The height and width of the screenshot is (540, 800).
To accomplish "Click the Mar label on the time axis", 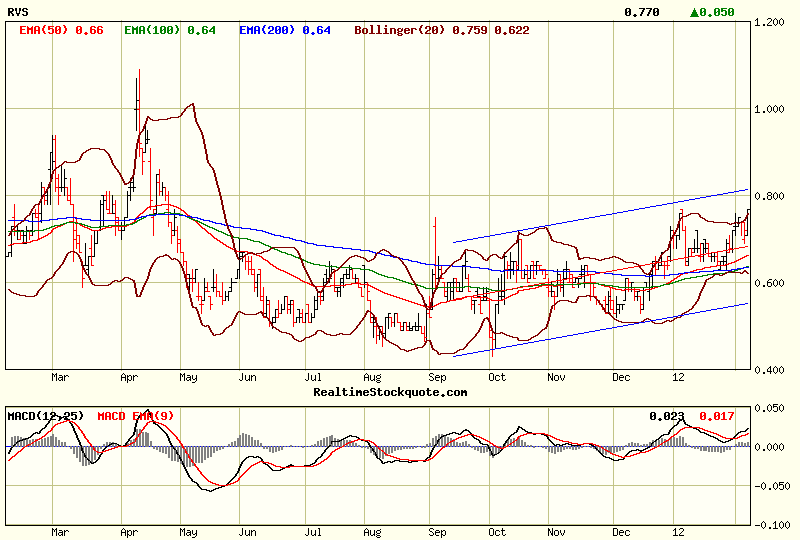I will pyautogui.click(x=59, y=378).
